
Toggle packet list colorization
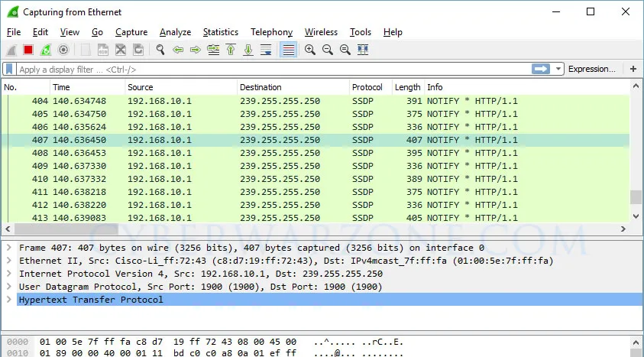click(x=288, y=50)
